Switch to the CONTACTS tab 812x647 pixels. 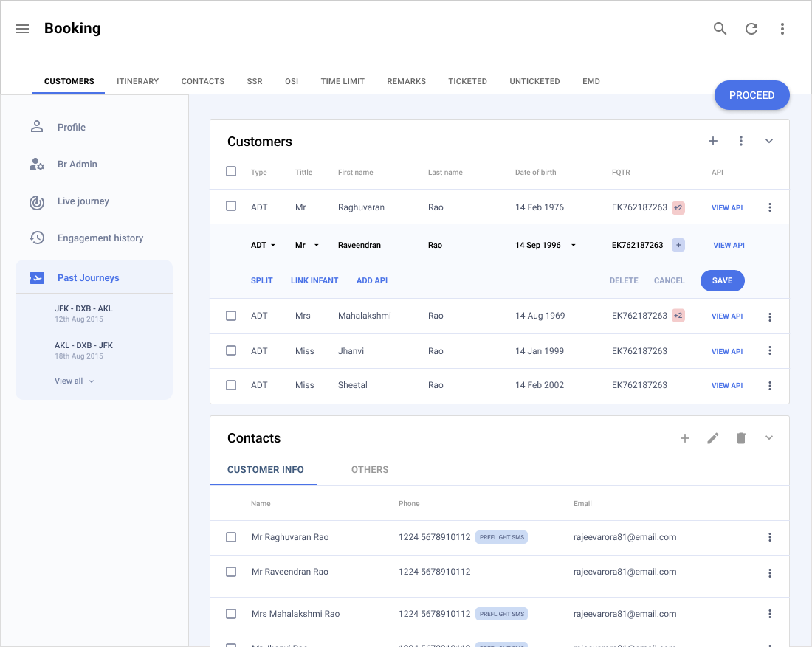(202, 81)
